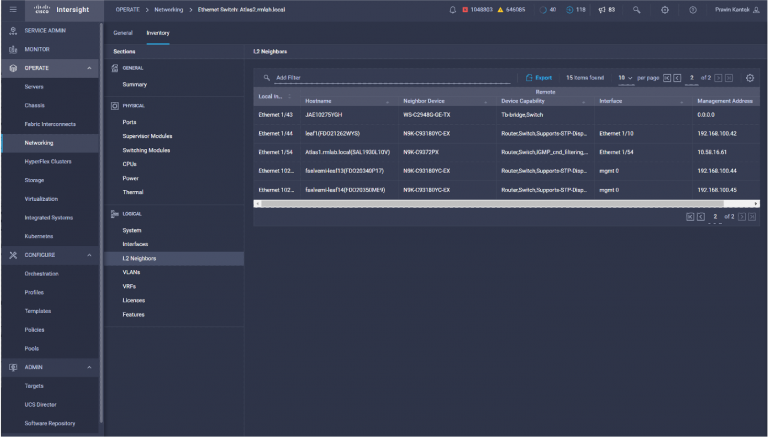This screenshot has height=437, width=768.
Task: Open the user profile Pravin Kantak
Action: point(737,10)
